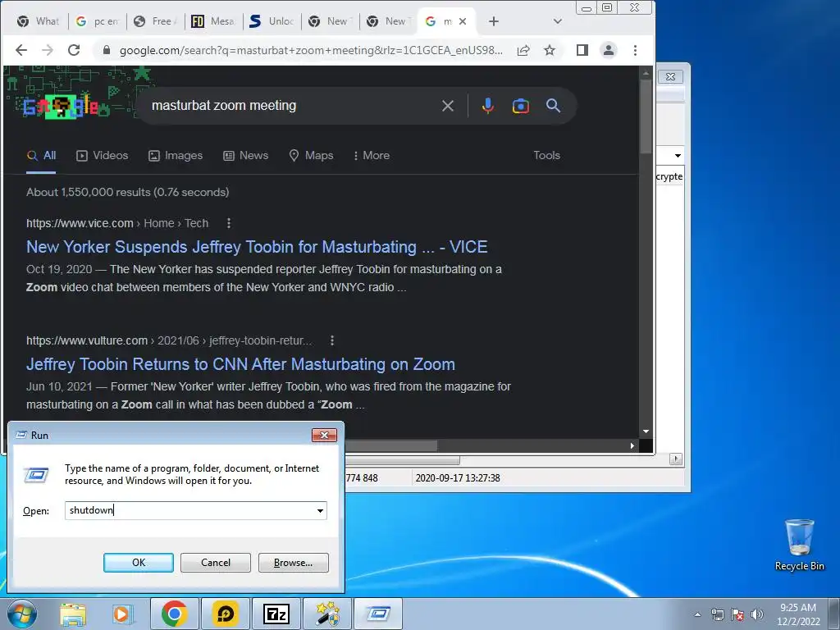Open the Windows Start button
Viewport: 840px width, 630px height.
tap(22, 614)
